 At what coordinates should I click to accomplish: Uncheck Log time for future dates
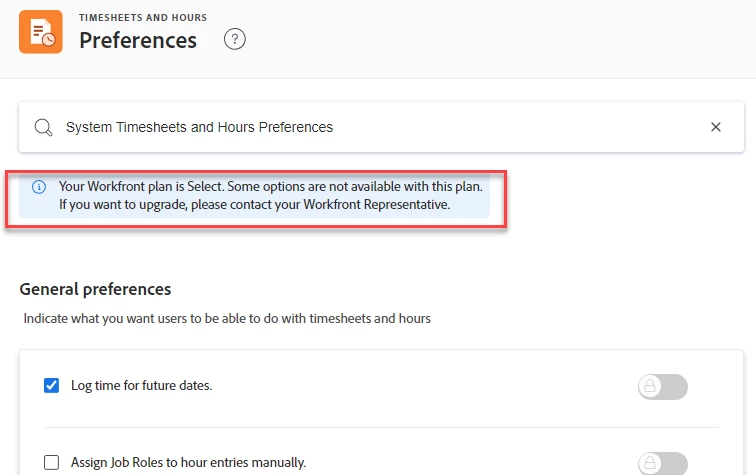coord(52,385)
